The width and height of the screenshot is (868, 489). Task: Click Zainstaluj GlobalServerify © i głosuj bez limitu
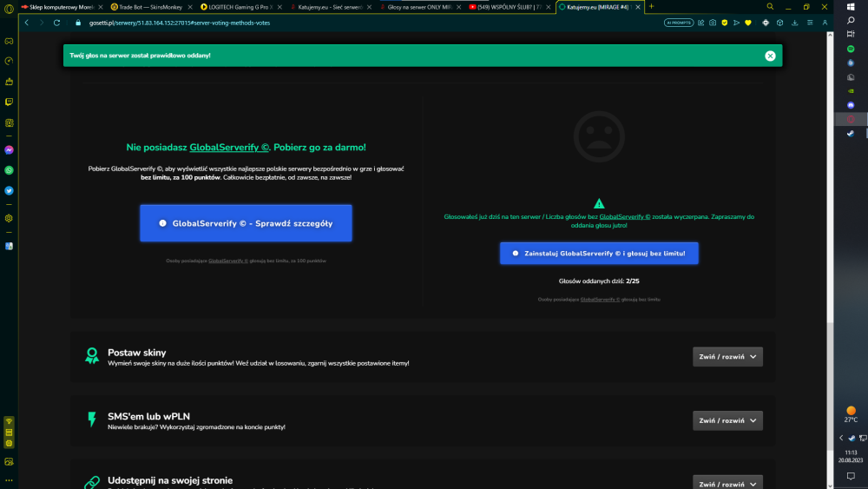click(x=599, y=253)
